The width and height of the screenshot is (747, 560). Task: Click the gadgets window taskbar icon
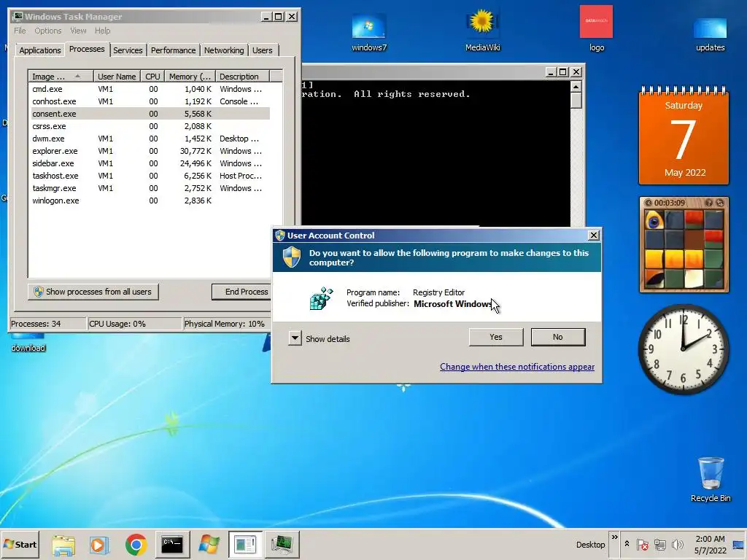[x=245, y=545]
